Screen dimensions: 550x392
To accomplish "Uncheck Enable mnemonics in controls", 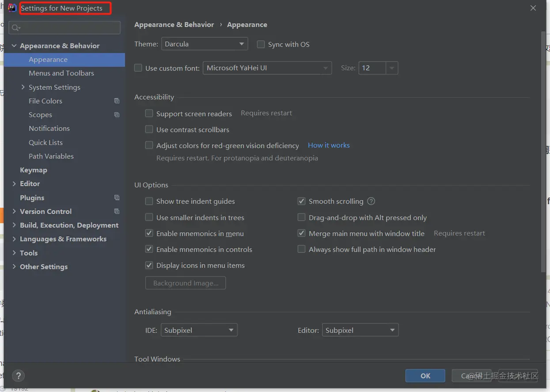I will (149, 249).
